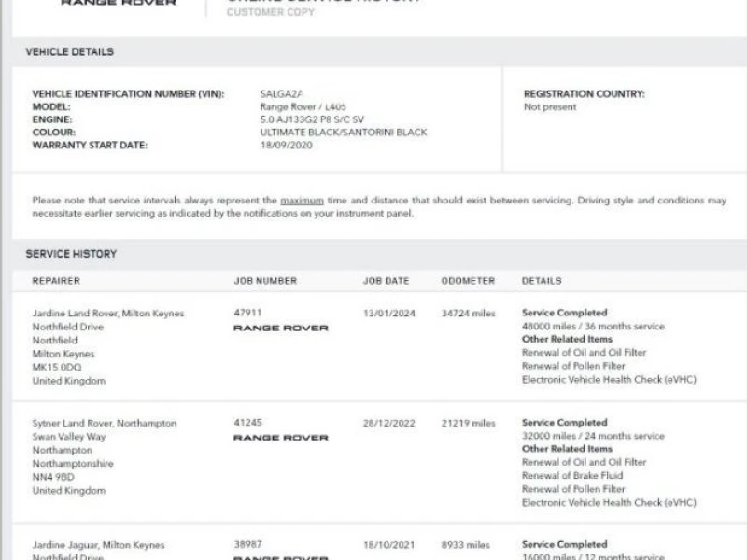Viewport: 747px width, 560px height.
Task: Click 'Renewal of Brake Fluid' line
Action: tap(572, 476)
